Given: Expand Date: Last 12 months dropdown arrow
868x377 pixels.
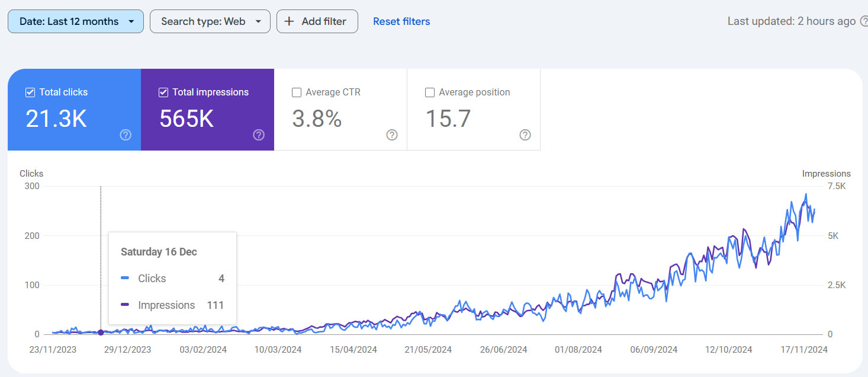Looking at the screenshot, I should pyautogui.click(x=131, y=21).
